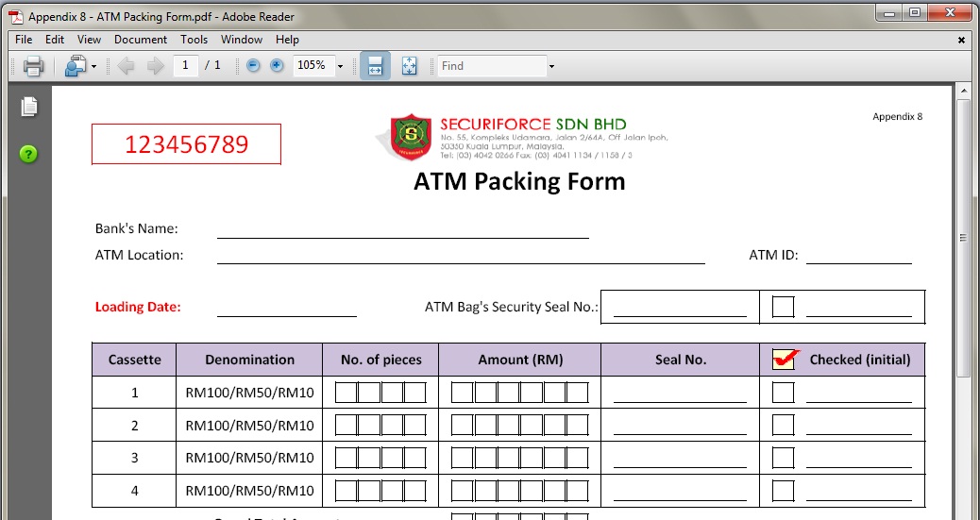Click the scroll up arrow of vertical scrollbar
The width and height of the screenshot is (980, 520).
click(x=963, y=92)
